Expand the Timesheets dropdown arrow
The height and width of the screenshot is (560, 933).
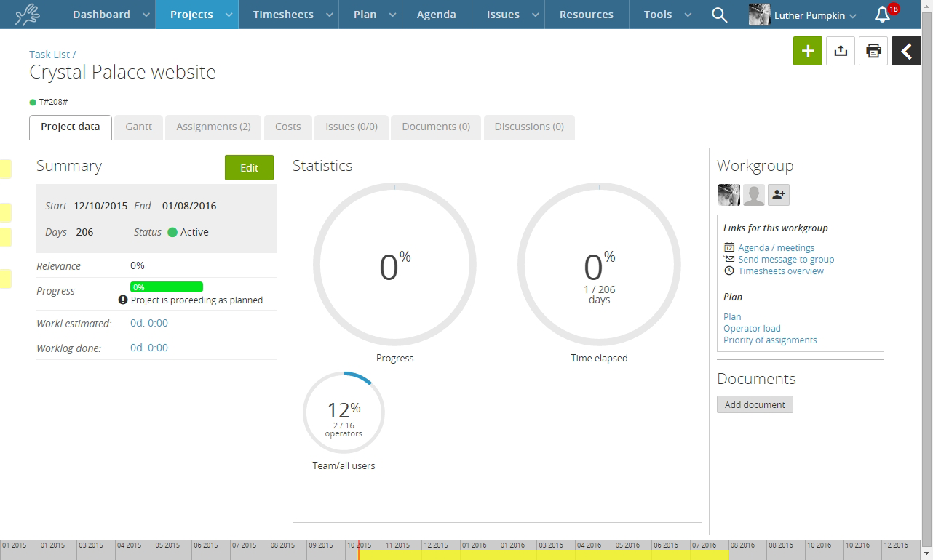(329, 15)
